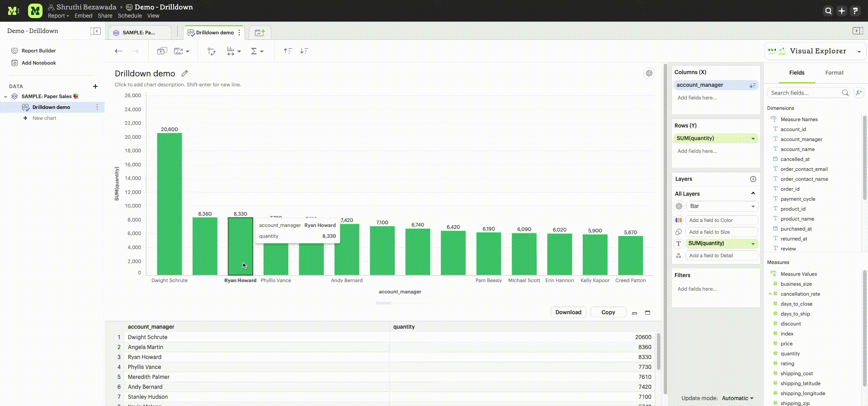Open the search icon in the top bar
The height and width of the screenshot is (406, 868).
point(828,11)
